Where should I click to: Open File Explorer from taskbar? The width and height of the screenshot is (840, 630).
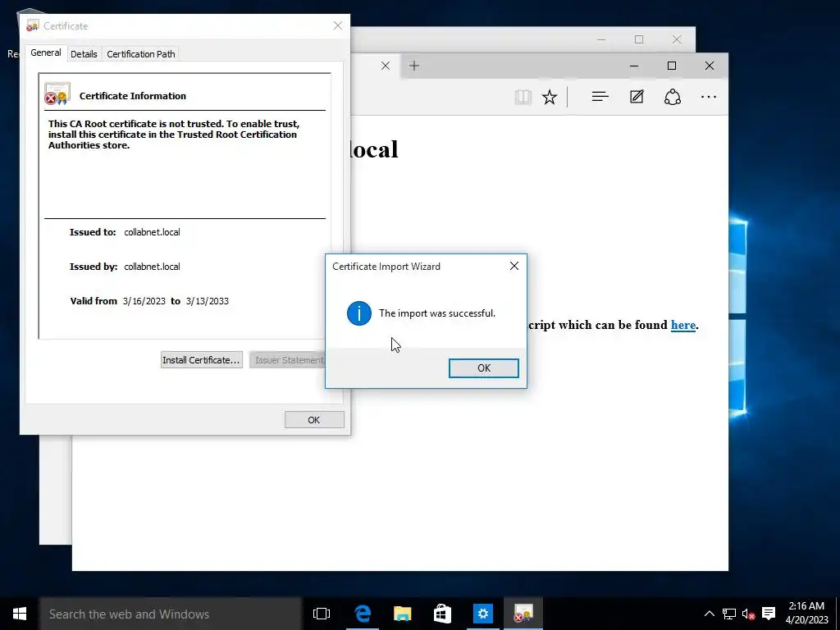click(x=402, y=614)
